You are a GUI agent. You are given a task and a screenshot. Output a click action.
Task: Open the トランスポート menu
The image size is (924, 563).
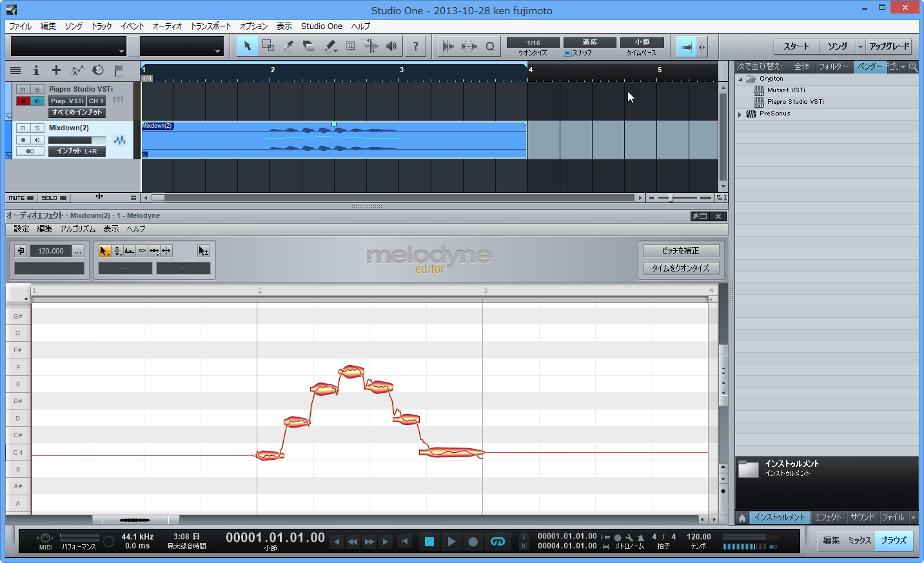pos(211,26)
